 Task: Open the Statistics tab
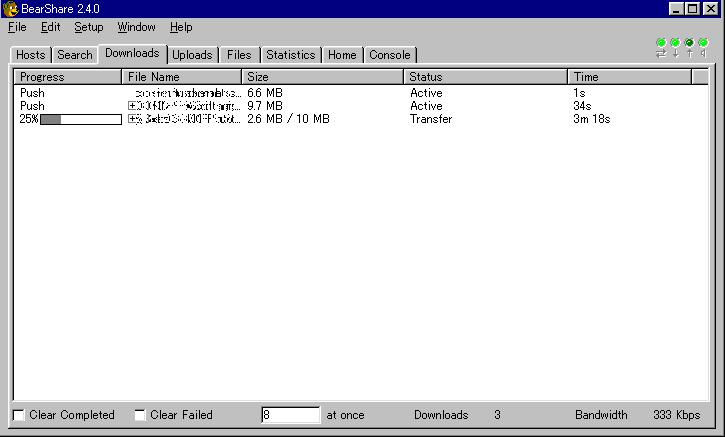pyautogui.click(x=290, y=55)
